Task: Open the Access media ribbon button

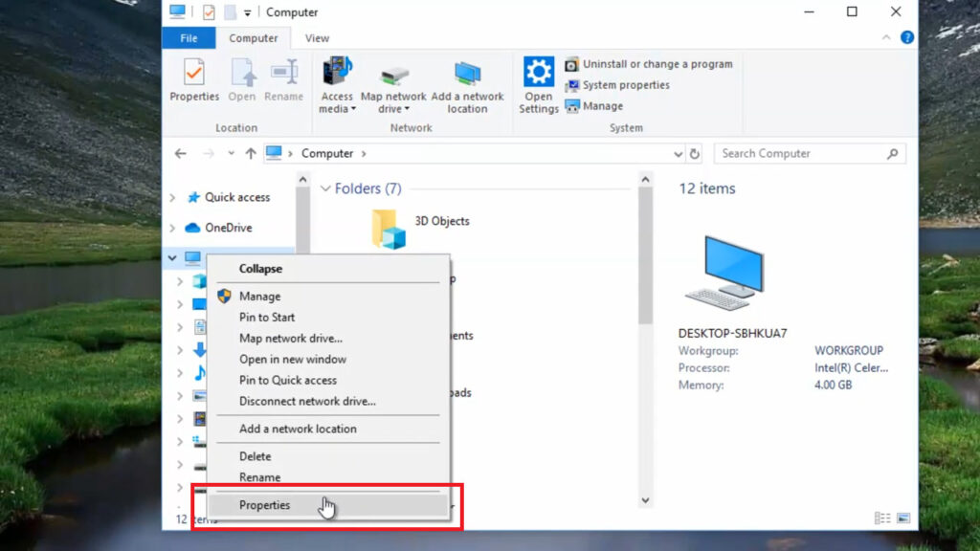Action: pyautogui.click(x=337, y=85)
